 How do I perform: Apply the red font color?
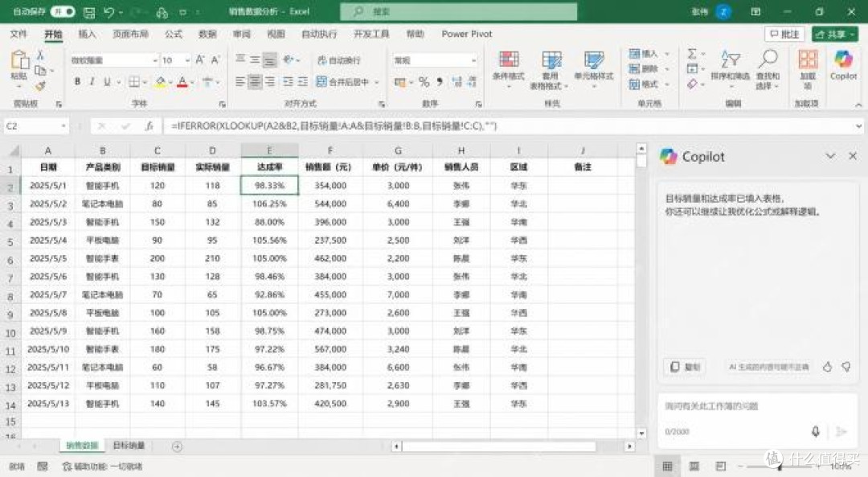coord(182,82)
